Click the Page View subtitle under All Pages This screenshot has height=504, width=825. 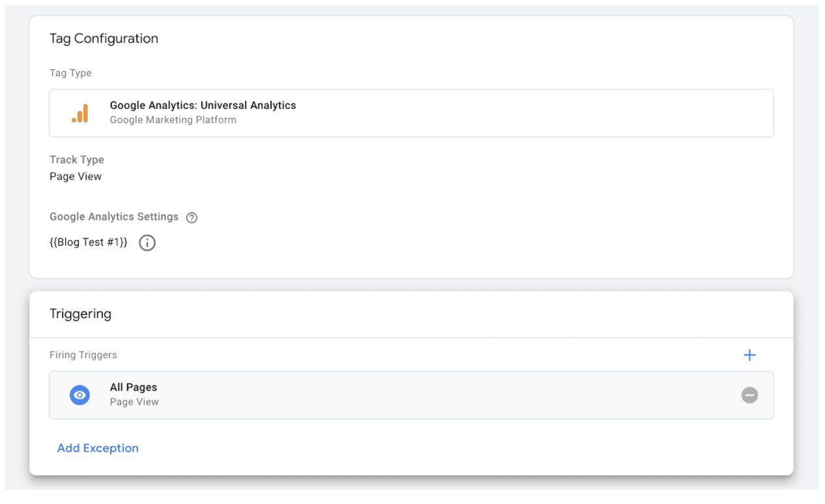point(134,402)
